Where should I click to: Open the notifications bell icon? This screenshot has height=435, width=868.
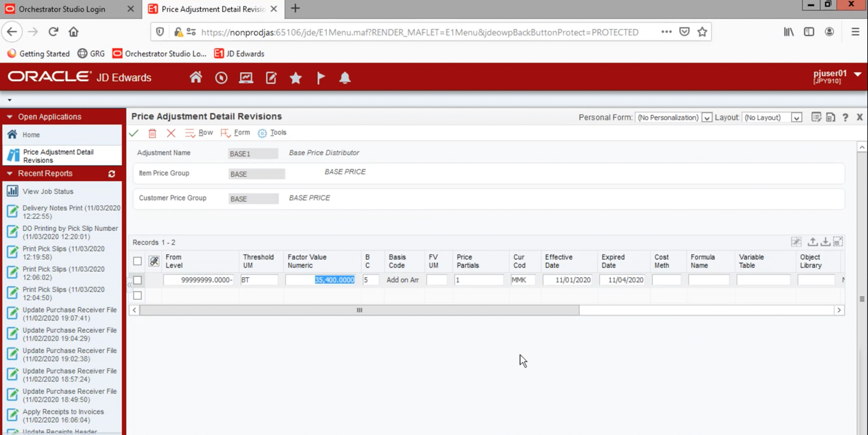(344, 77)
